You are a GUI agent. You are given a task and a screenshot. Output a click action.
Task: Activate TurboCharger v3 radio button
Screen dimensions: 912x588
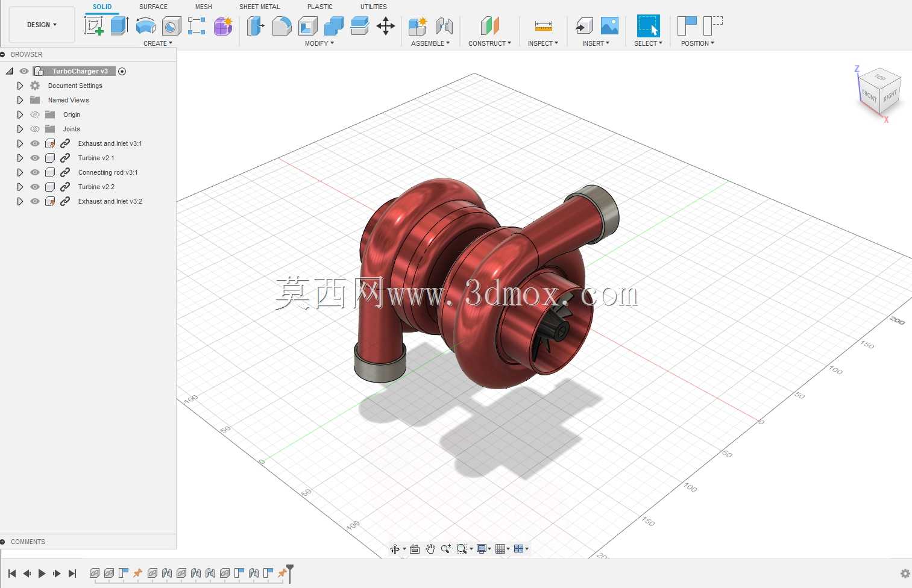point(122,71)
